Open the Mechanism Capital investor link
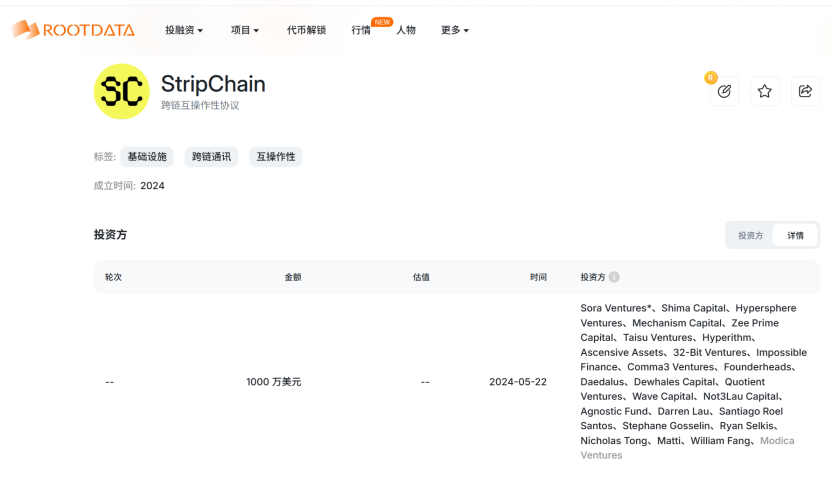The height and width of the screenshot is (488, 832). pos(677,323)
